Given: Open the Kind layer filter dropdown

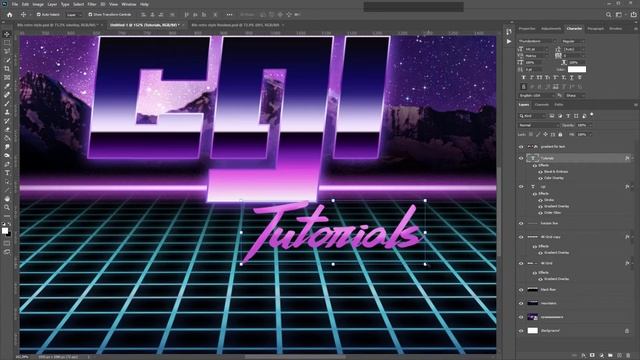Looking at the screenshot, I should (x=532, y=116).
